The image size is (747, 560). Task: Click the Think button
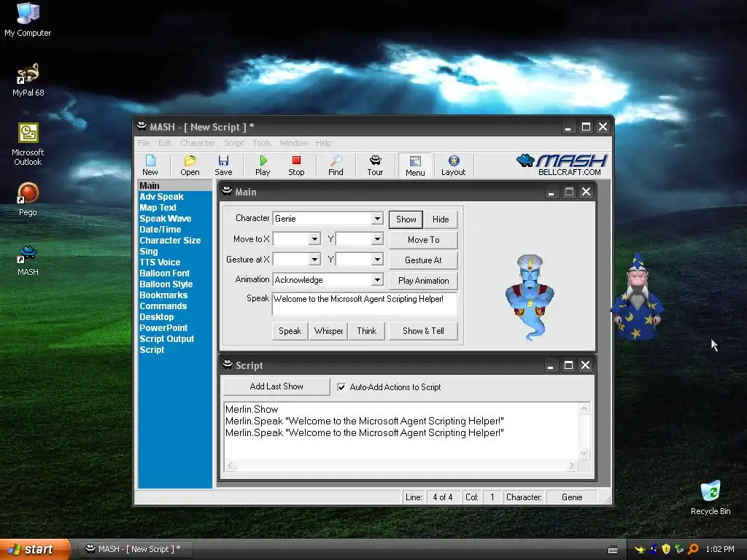coord(366,331)
